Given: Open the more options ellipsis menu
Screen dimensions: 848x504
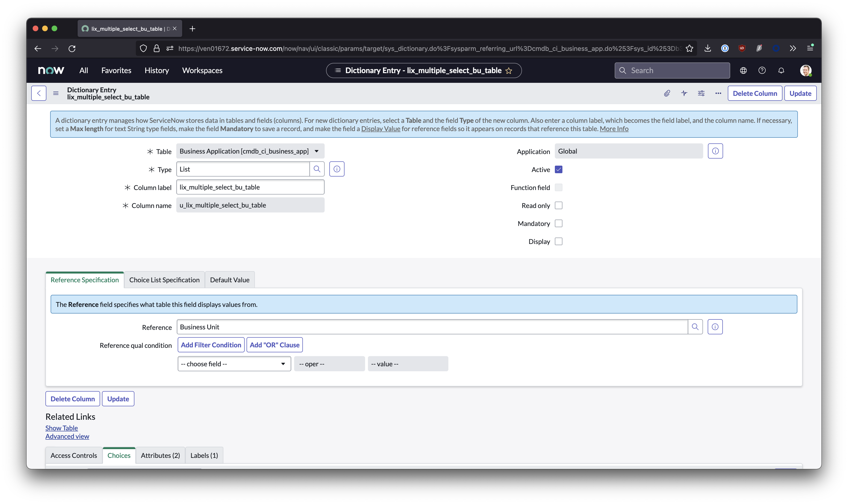Looking at the screenshot, I should [718, 93].
